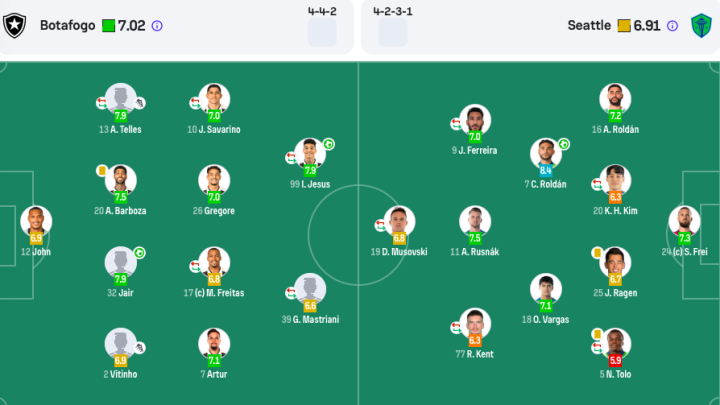Click the goal icon on C. Roldán
The image size is (720, 405).
(564, 144)
